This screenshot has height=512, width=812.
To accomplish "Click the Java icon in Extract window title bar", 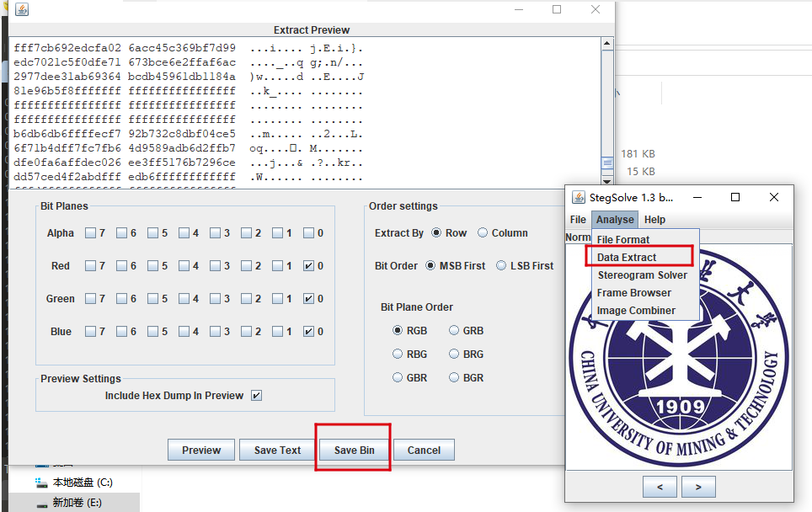I will point(22,9).
